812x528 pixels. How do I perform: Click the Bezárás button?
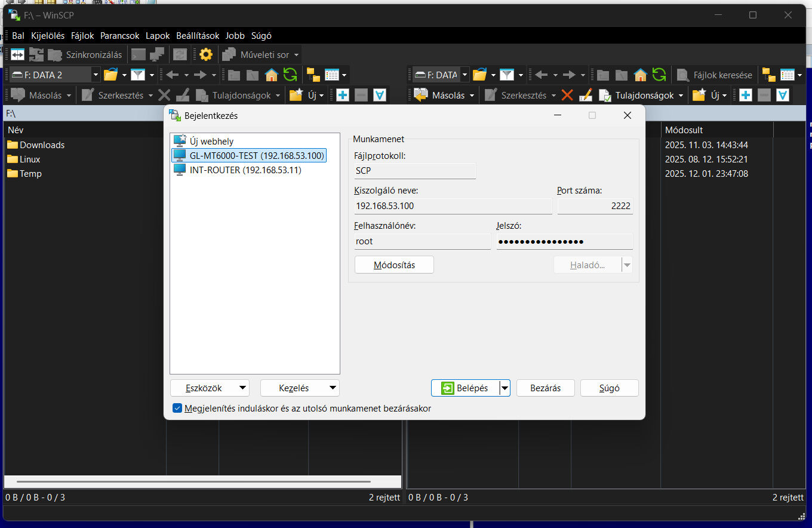(x=546, y=388)
